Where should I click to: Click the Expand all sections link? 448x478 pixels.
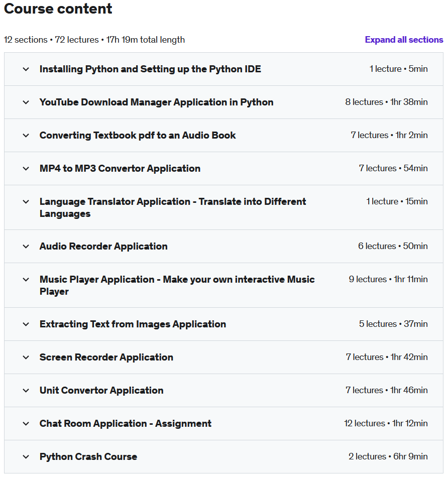(x=404, y=40)
